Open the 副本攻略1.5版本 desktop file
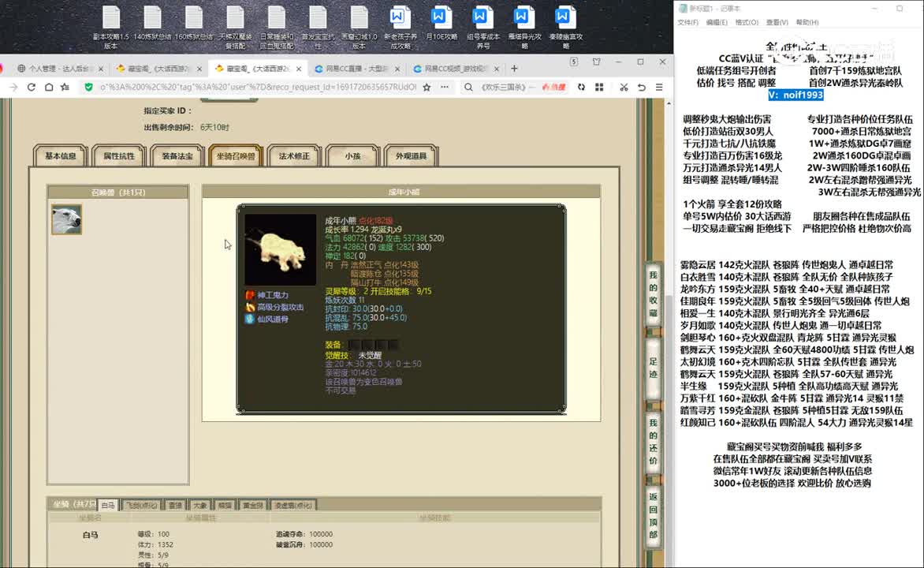The height and width of the screenshot is (568, 924). click(x=111, y=27)
